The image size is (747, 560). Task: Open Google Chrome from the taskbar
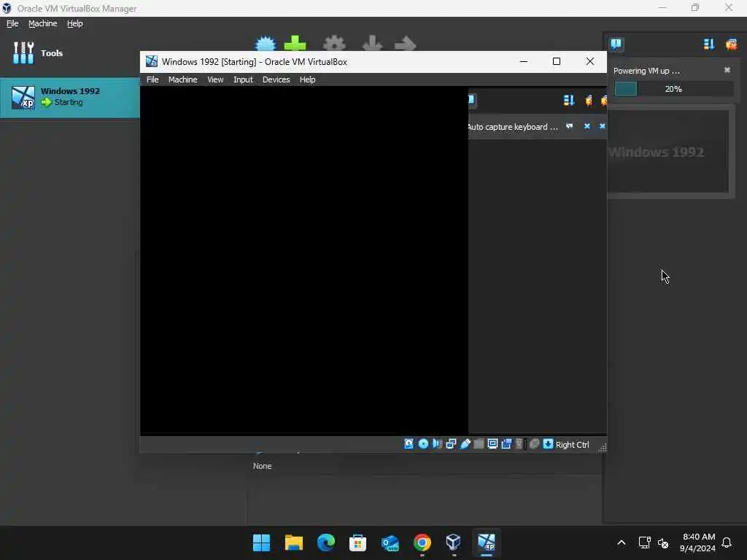click(x=422, y=542)
